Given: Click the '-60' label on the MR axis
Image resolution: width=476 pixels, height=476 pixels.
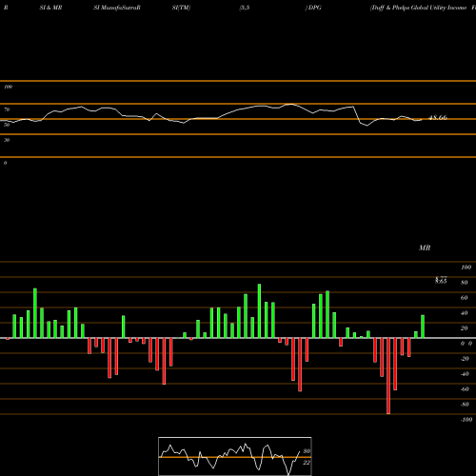Looking at the screenshot, I should coord(465,389).
